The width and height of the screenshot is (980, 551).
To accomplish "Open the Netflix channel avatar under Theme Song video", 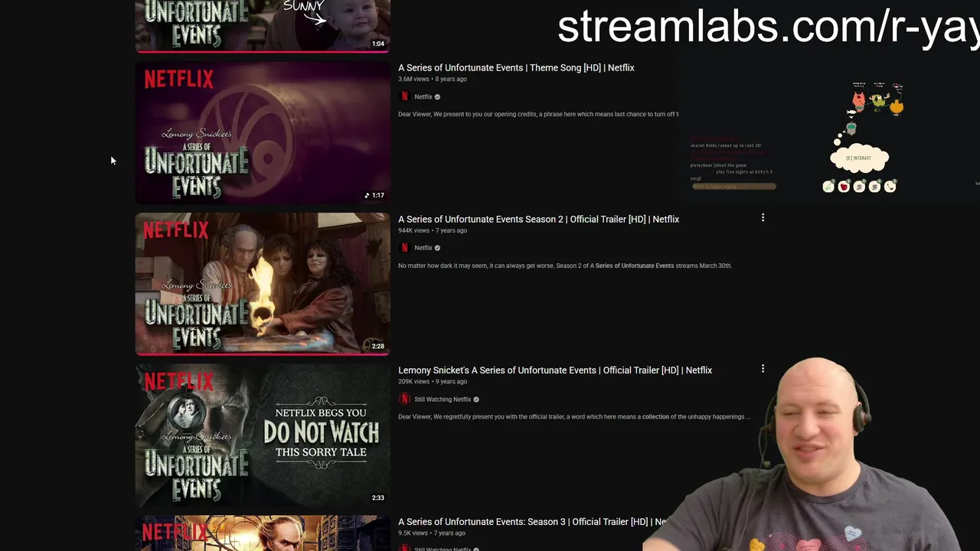I will click(x=404, y=96).
